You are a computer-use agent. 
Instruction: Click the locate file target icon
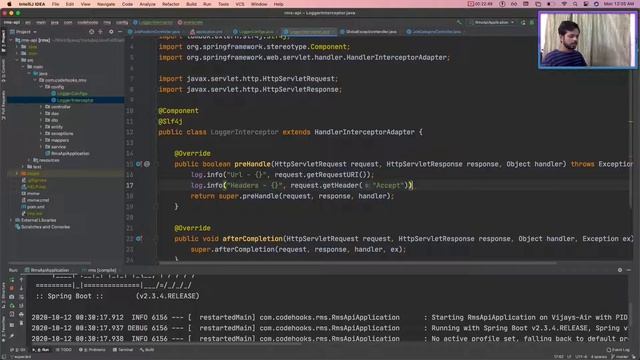[x=91, y=31]
